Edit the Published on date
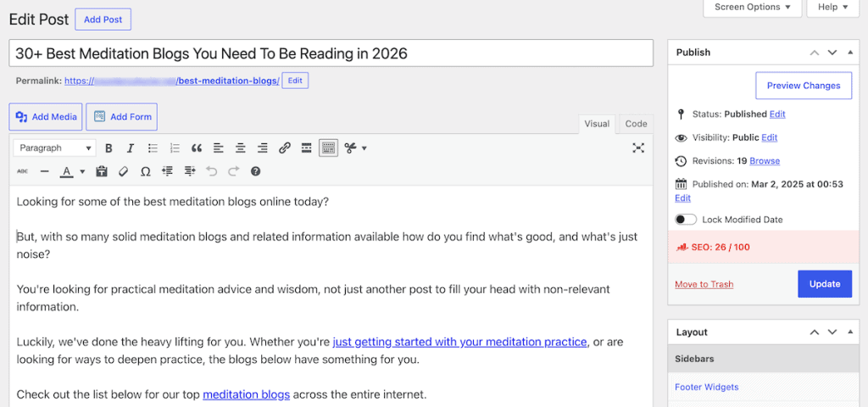Image resolution: width=868 pixels, height=407 pixels. coord(682,198)
